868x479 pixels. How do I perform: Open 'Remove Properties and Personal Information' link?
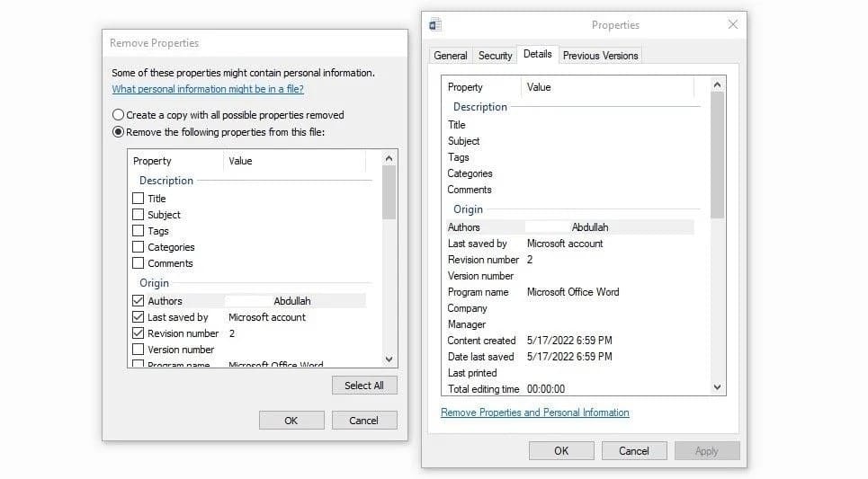coord(535,412)
